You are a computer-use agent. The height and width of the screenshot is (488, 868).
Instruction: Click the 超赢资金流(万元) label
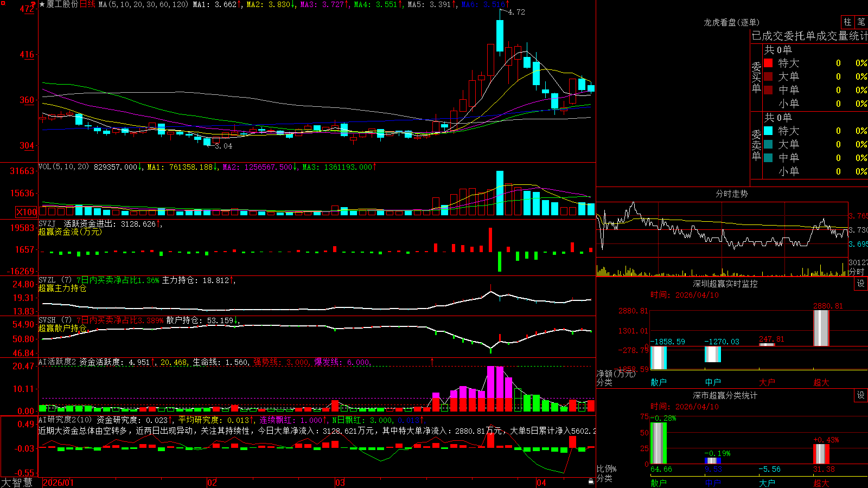point(70,232)
